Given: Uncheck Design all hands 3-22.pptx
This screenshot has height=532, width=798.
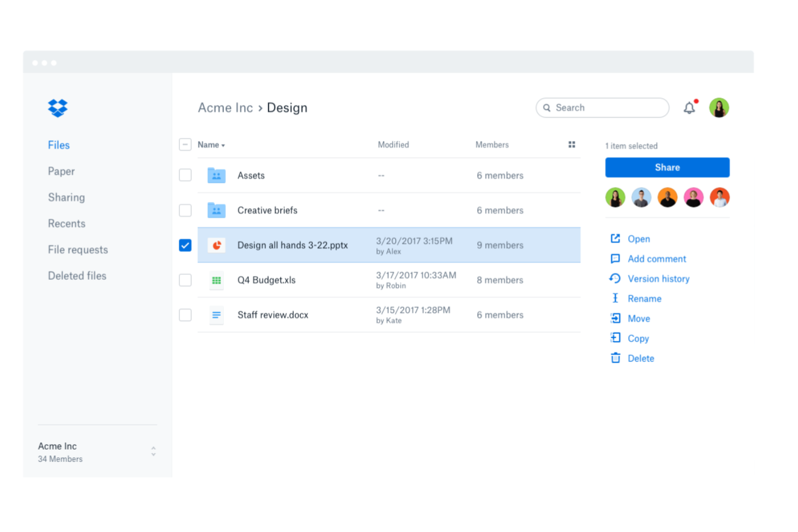Looking at the screenshot, I should click(185, 245).
